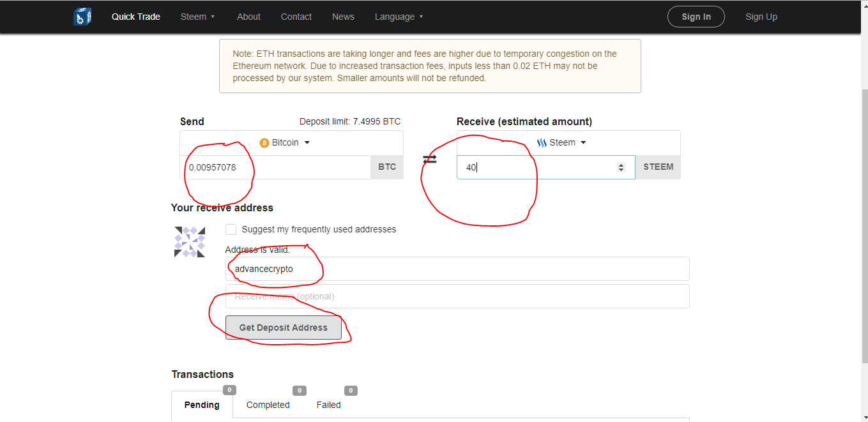Open the Bitcoin send currency selector
Image resolution: width=868 pixels, height=422 pixels.
coord(291,143)
